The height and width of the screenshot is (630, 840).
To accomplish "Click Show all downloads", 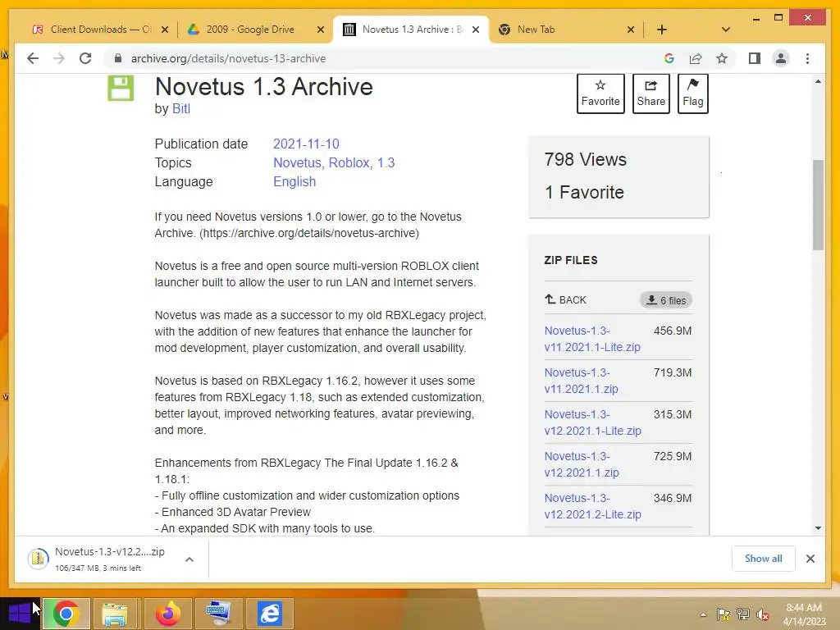I will 763,559.
